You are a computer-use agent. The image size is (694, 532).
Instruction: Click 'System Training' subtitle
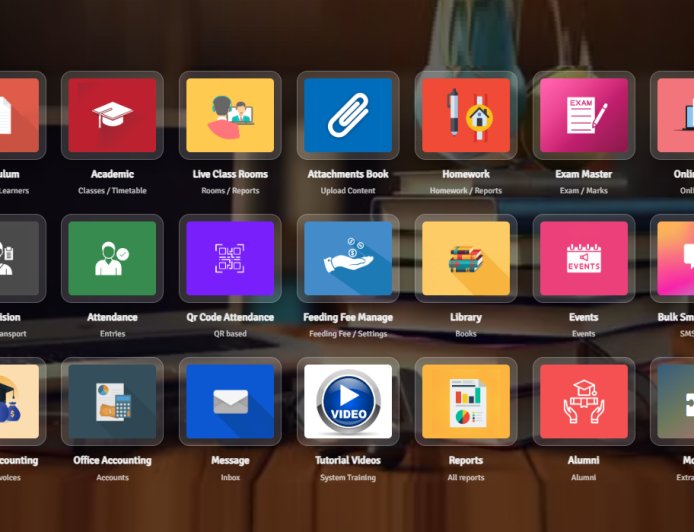tap(348, 478)
